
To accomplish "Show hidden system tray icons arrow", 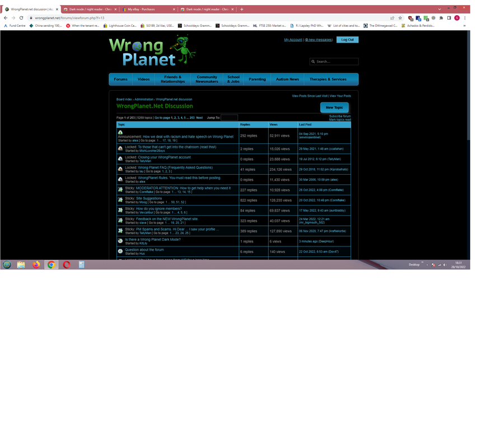I will (427, 265).
